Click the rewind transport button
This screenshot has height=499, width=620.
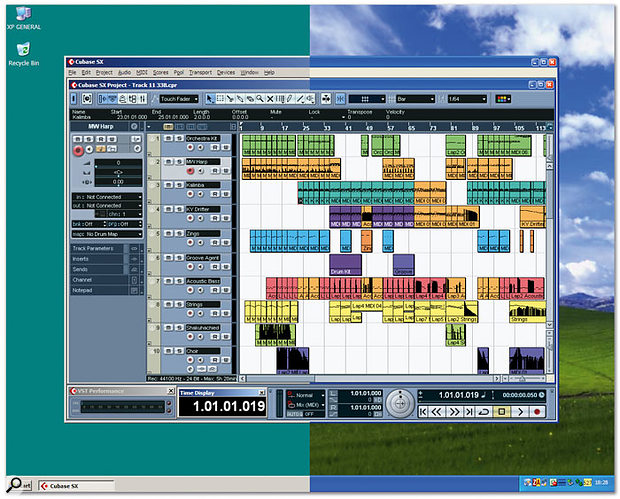436,412
